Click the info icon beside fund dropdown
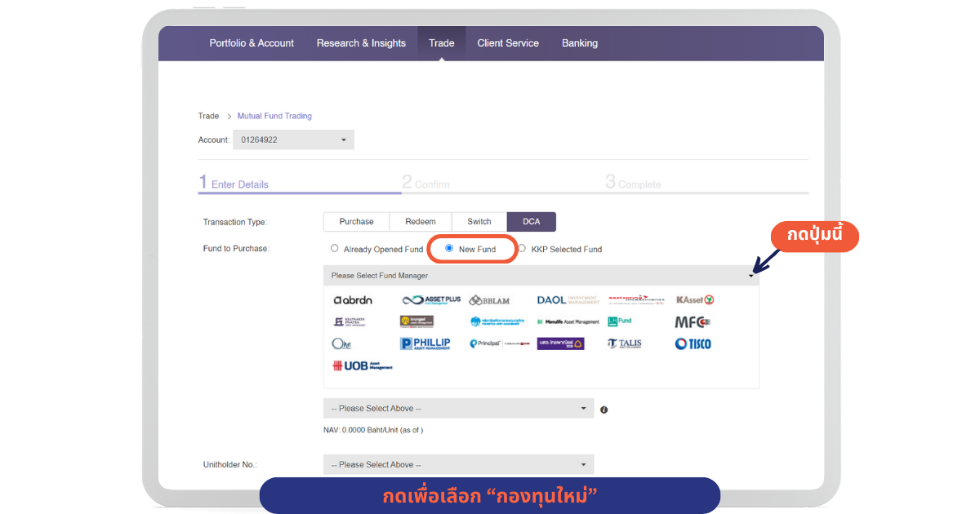This screenshot has height=514, width=980. coord(604,410)
